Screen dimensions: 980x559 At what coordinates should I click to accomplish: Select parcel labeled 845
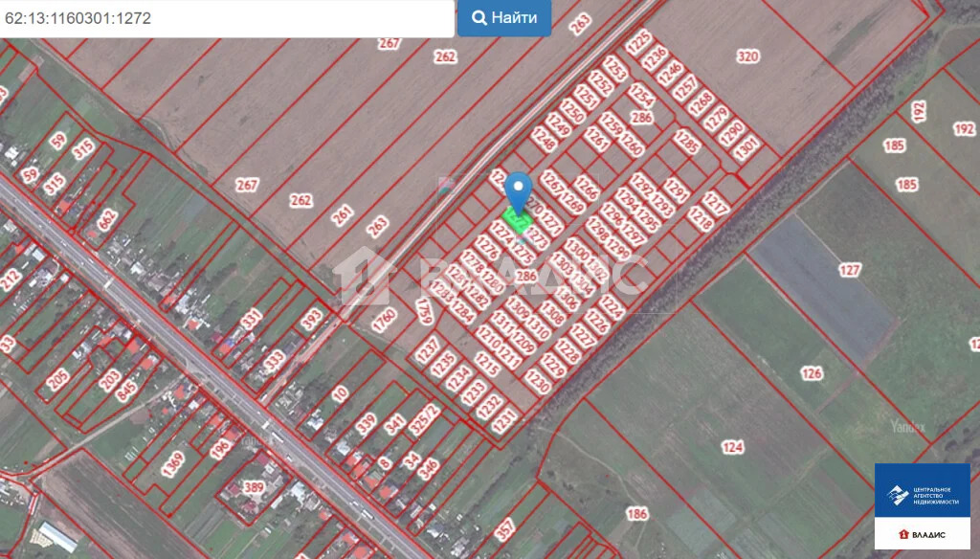[126, 391]
